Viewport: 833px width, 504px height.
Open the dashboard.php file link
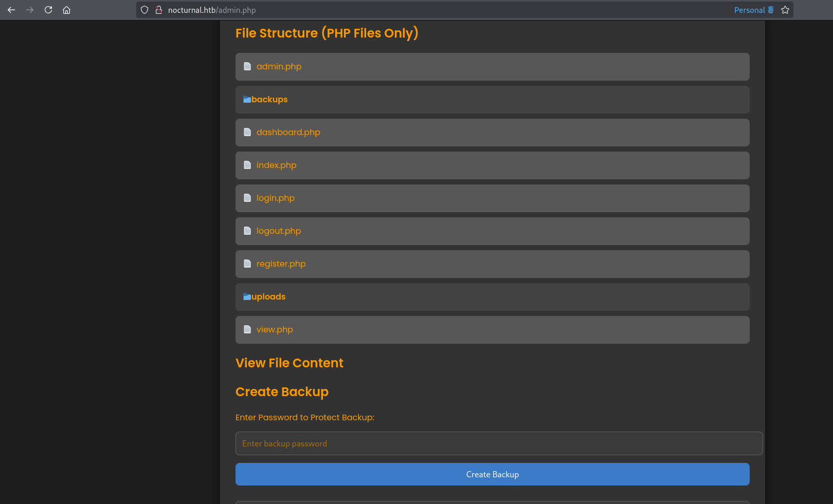[x=288, y=132]
